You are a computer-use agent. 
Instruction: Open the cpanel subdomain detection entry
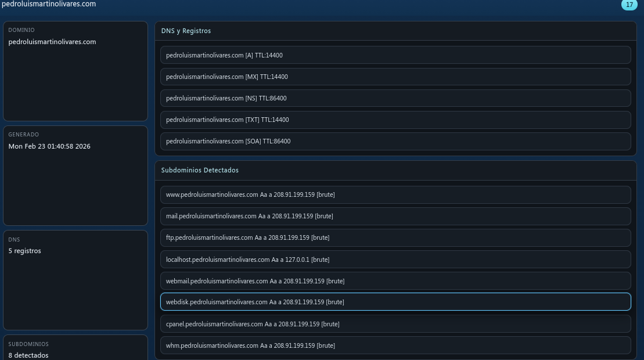395,324
